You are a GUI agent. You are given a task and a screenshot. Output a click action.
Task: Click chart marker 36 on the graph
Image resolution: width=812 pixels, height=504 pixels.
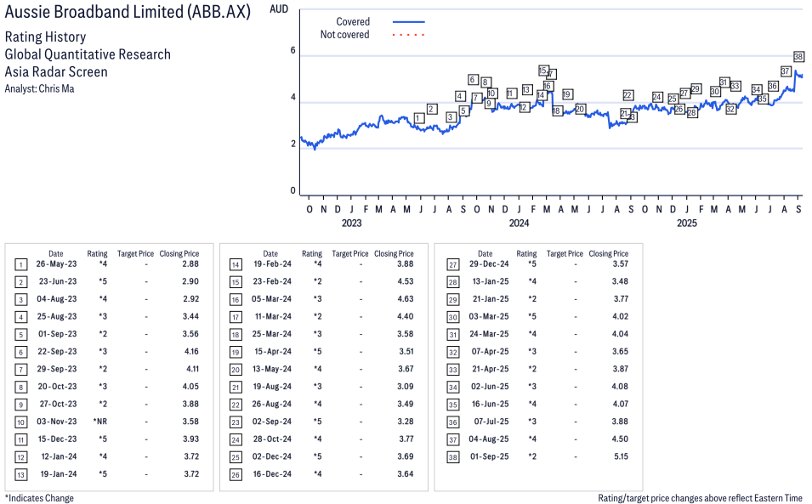pyautogui.click(x=773, y=86)
